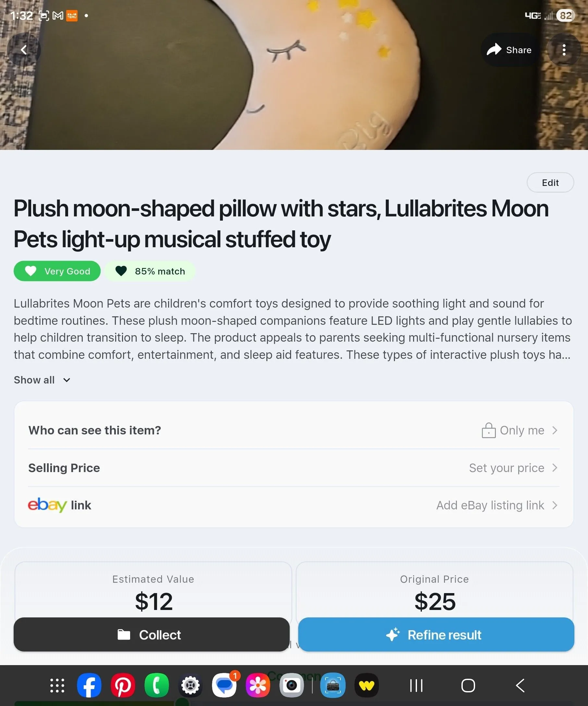Open Settings gear in taskbar
This screenshot has width=588, height=706.
(x=190, y=685)
